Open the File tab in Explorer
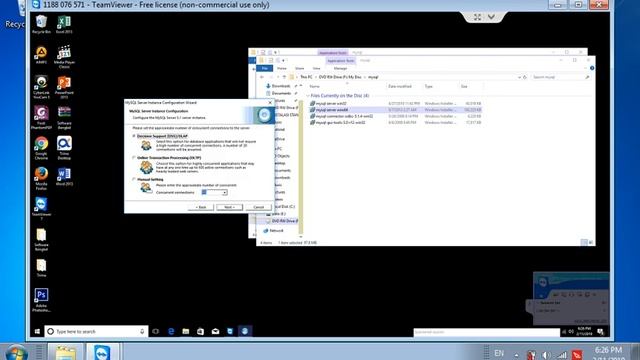Image resolution: width=640 pixels, height=360 pixels. point(264,68)
